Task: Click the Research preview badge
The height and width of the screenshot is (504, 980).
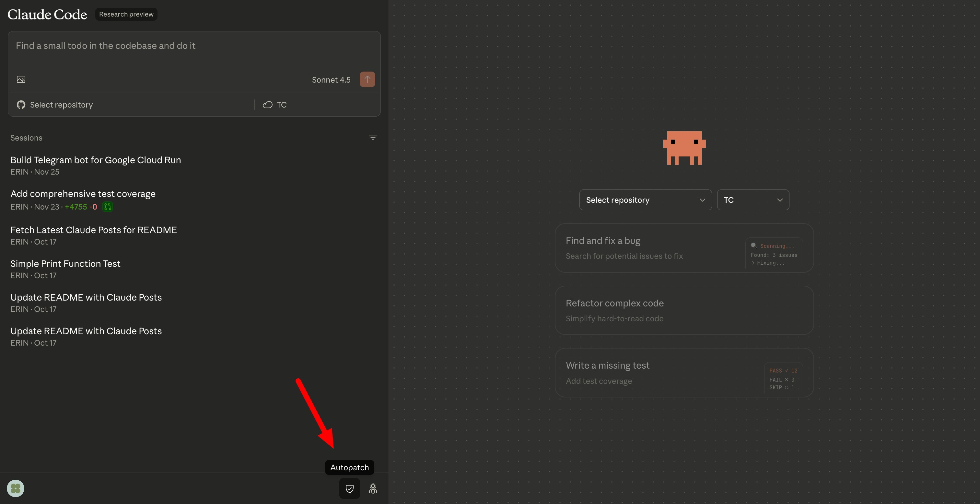Action: [126, 14]
